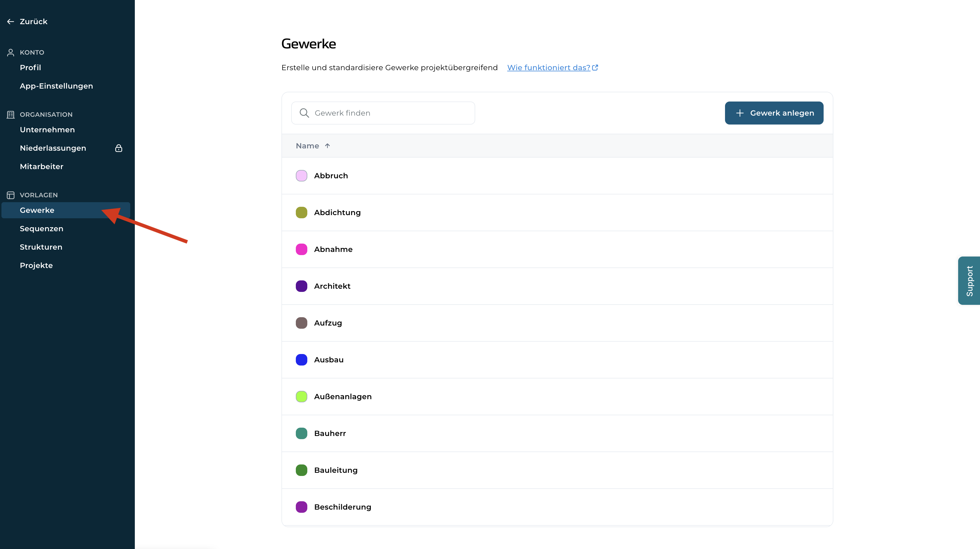Click the blue swatch for Ausbau
980x549 pixels.
301,360
